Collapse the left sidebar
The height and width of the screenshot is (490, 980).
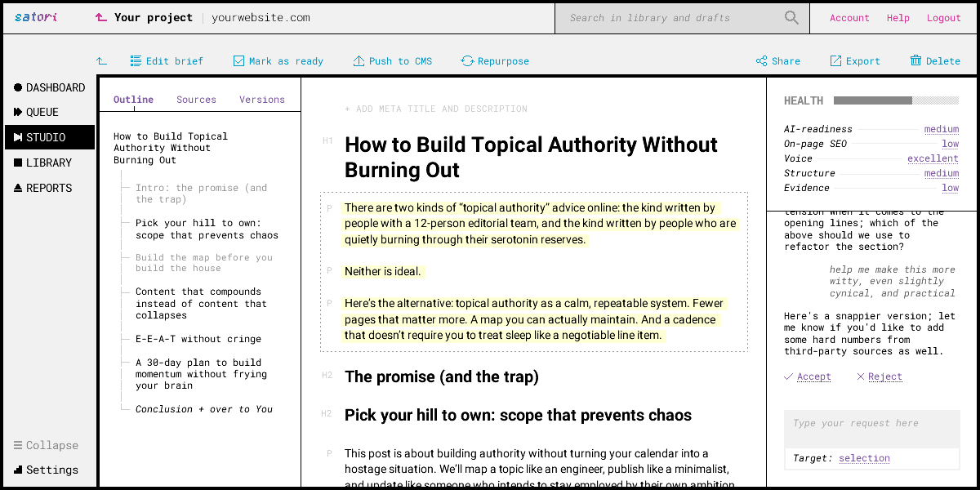click(47, 445)
